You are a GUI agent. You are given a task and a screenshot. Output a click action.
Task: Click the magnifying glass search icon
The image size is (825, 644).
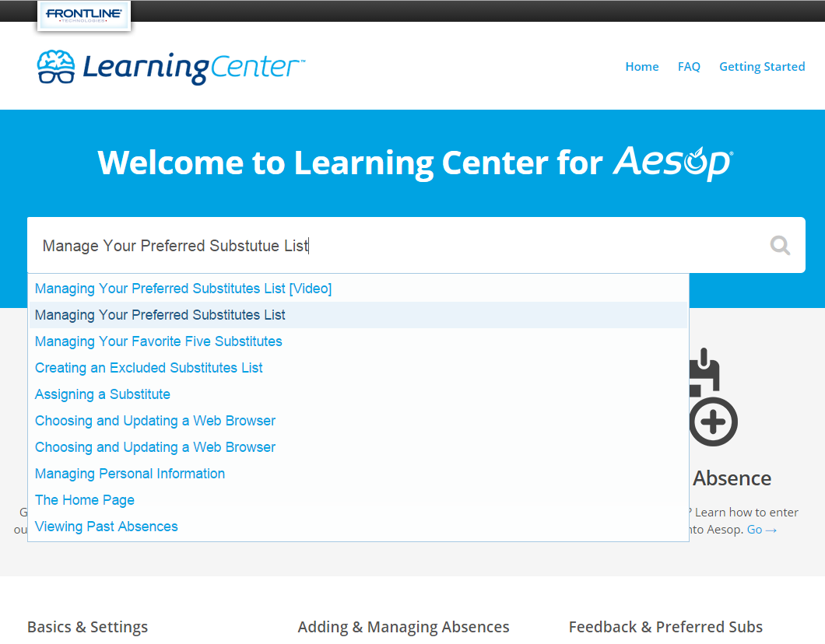[x=780, y=246]
